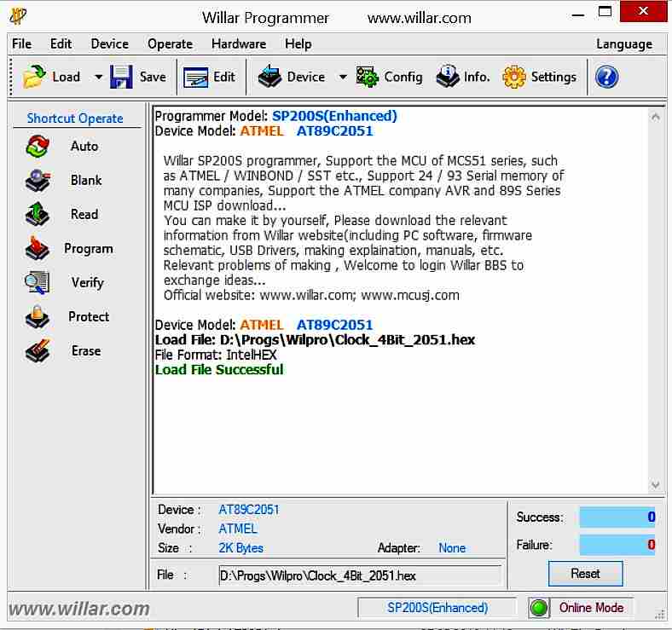Viewport: 672px width, 630px height.
Task: Click the File path input field
Action: click(x=360, y=575)
